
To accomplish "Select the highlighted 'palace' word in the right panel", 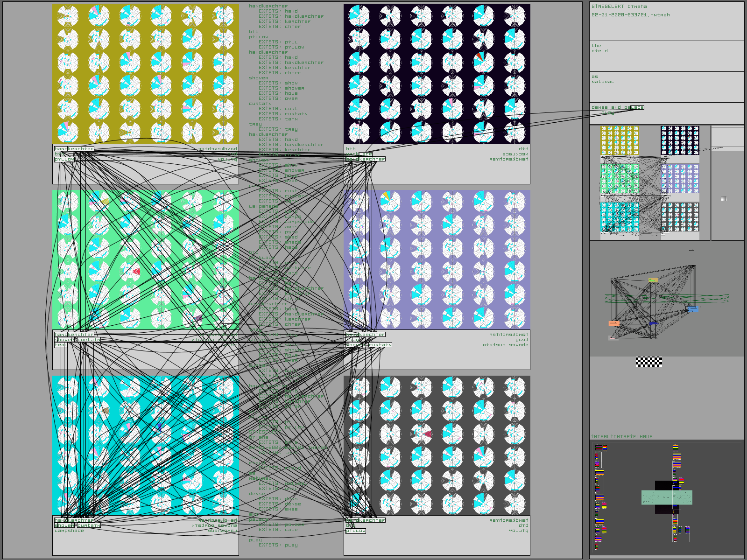I will [x=637, y=107].
